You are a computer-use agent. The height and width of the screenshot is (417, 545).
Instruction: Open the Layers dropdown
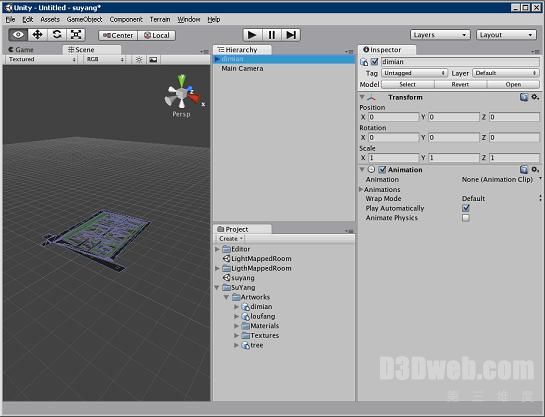point(440,35)
